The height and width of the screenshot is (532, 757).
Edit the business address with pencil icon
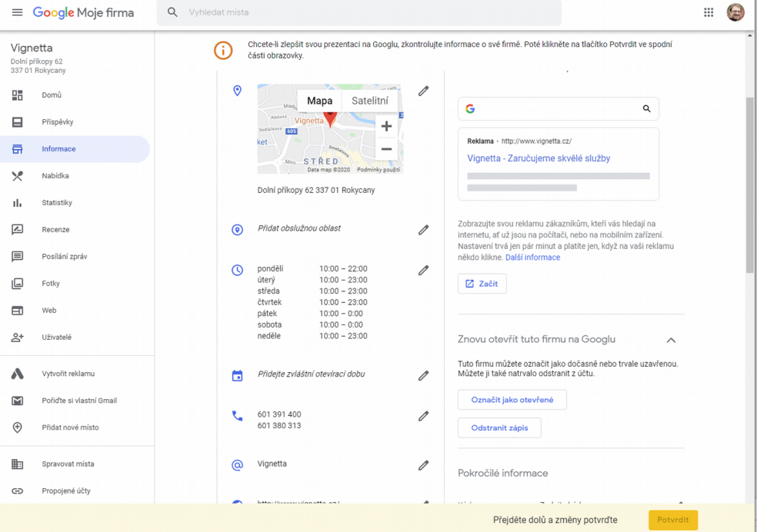(423, 91)
